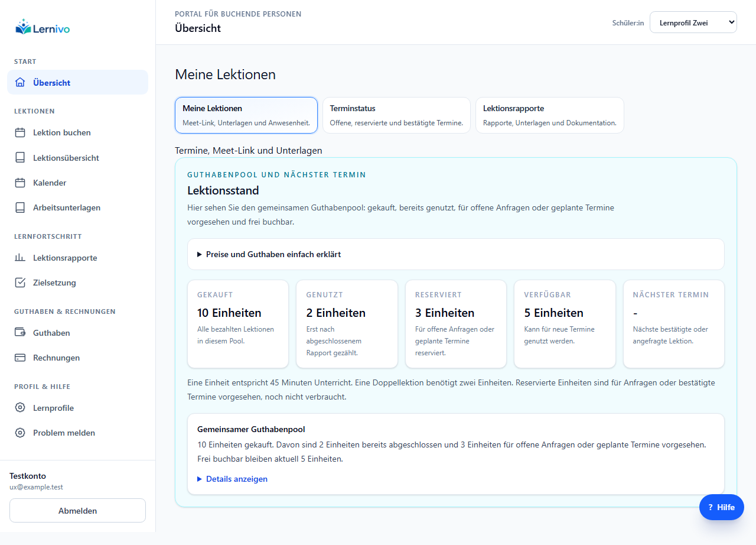756x545 pixels.
Task: Expand Preise und Guthaben einfach erklärt
Action: pyautogui.click(x=455, y=254)
